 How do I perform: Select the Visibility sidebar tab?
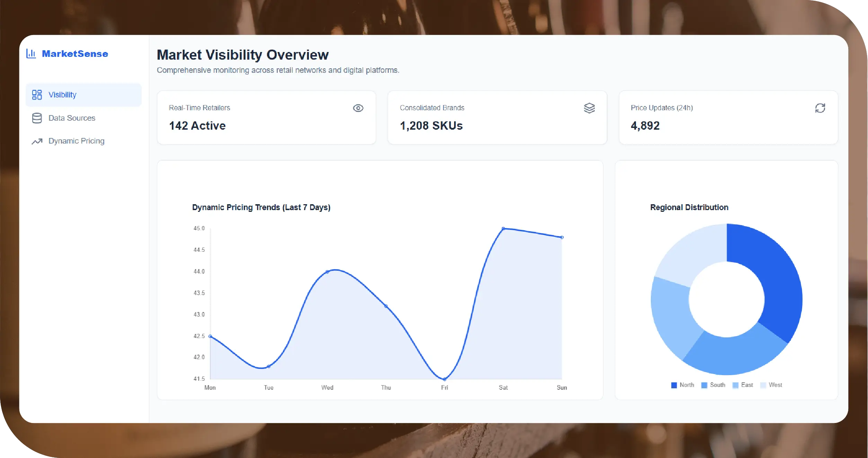pyautogui.click(x=62, y=95)
